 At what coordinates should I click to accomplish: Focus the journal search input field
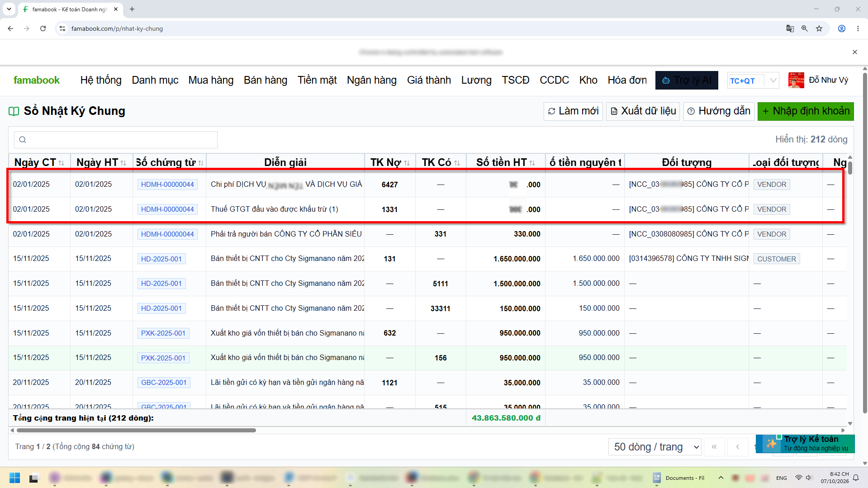(x=116, y=140)
